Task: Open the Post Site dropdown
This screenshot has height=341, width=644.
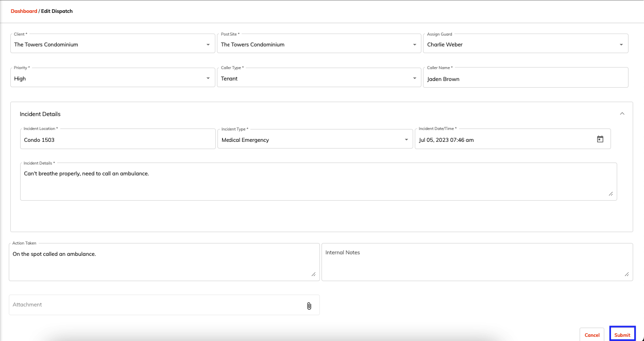Action: pos(414,44)
